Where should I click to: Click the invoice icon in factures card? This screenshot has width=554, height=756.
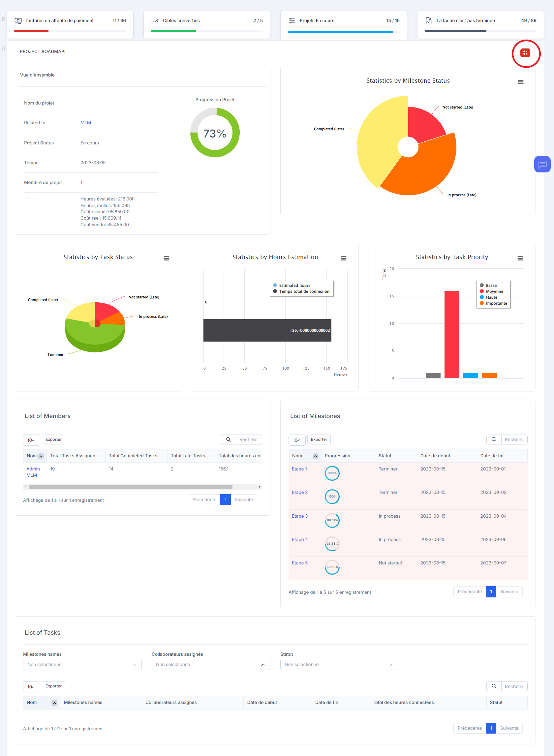pos(18,21)
